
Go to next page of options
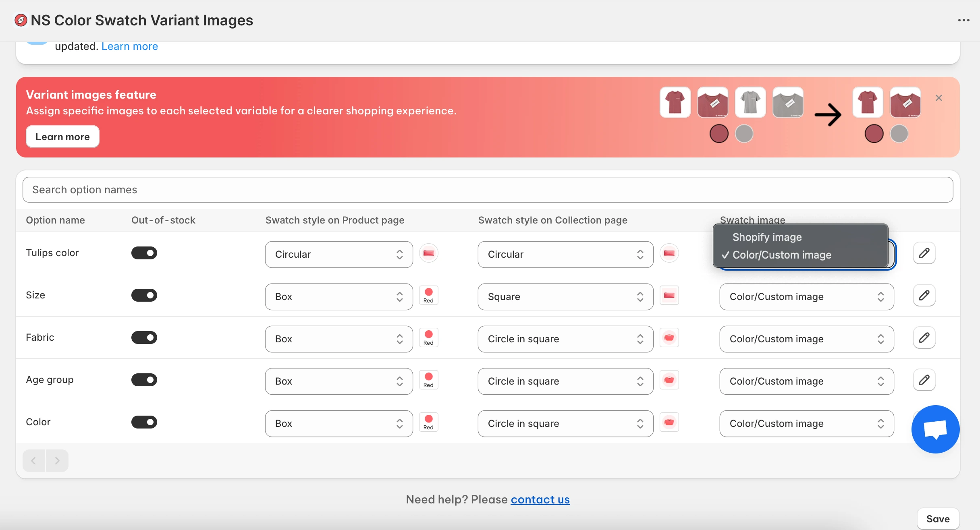57,460
